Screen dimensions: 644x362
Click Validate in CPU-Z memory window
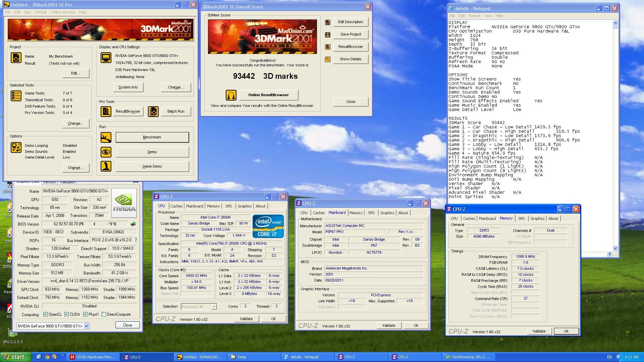coord(539,331)
